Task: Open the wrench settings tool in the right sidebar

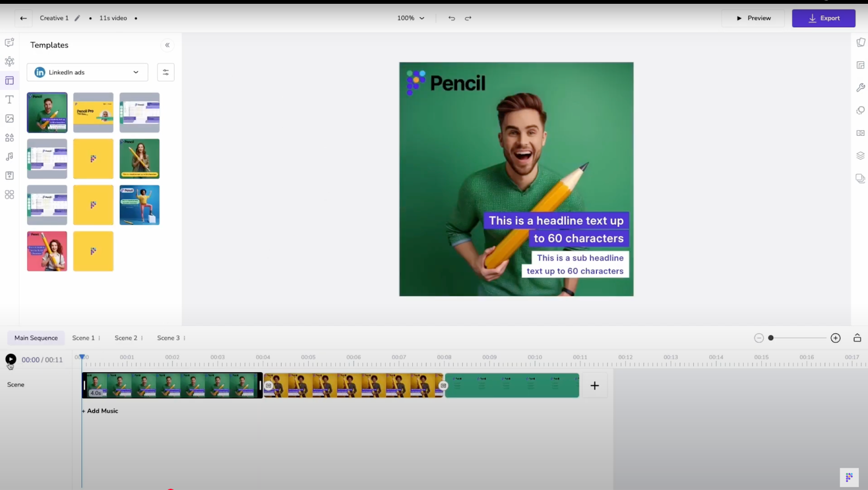Action: (x=860, y=87)
